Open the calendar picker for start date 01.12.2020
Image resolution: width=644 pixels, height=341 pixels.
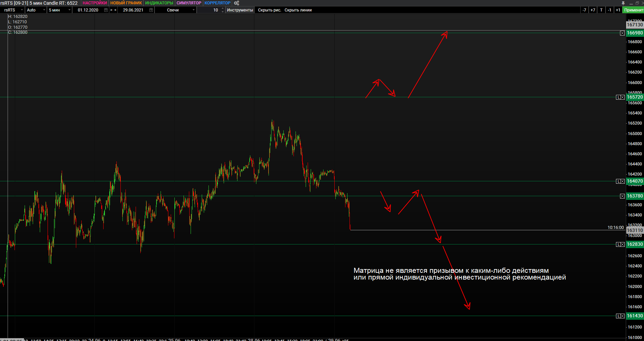click(x=106, y=10)
